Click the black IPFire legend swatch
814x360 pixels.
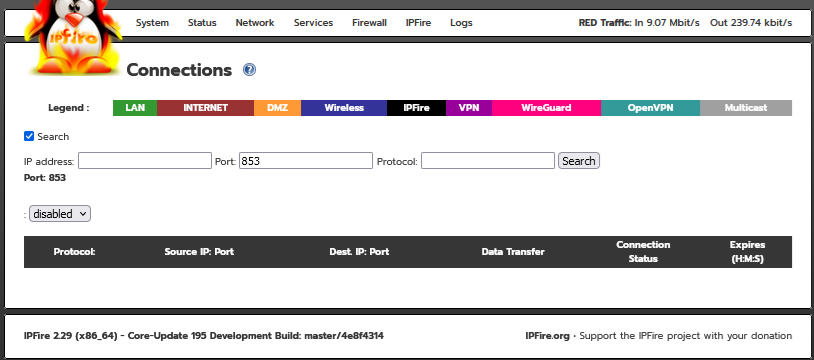(416, 108)
